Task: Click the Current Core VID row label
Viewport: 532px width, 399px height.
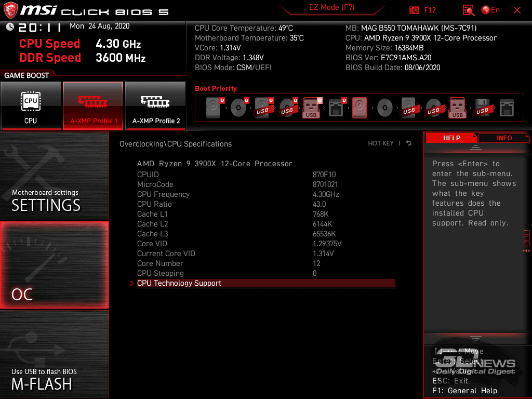Action: 166,254
